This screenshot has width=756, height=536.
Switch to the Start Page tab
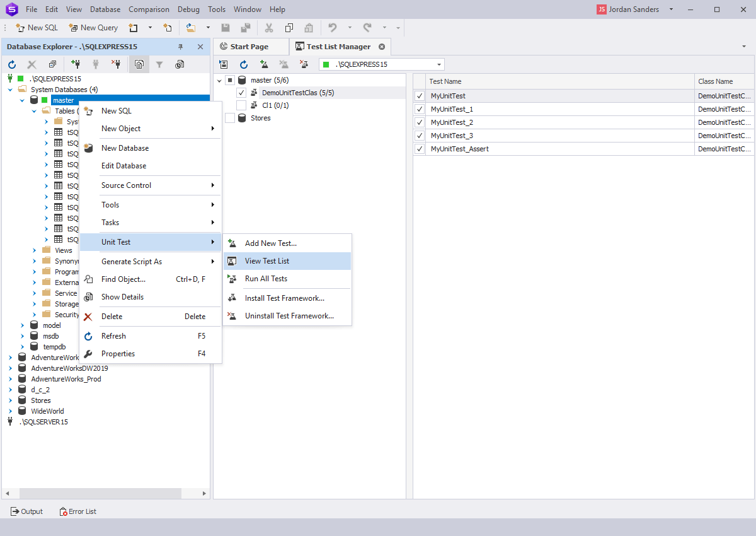251,46
